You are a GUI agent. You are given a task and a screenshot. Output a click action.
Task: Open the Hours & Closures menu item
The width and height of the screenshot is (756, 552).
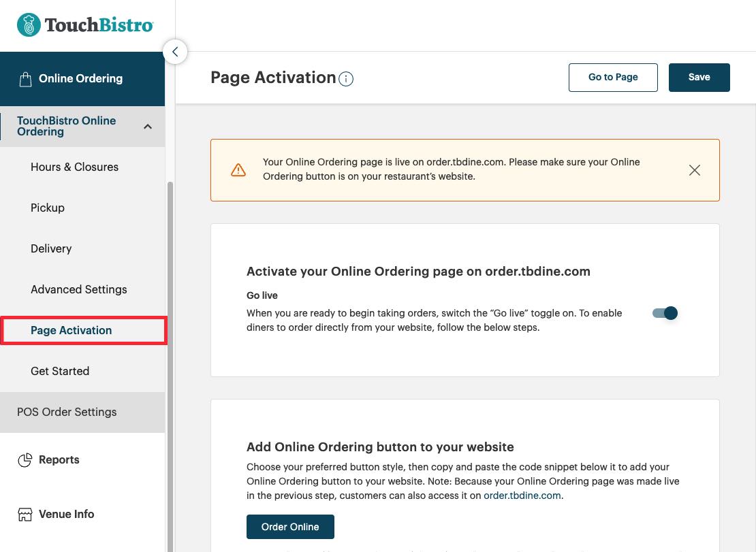(74, 167)
